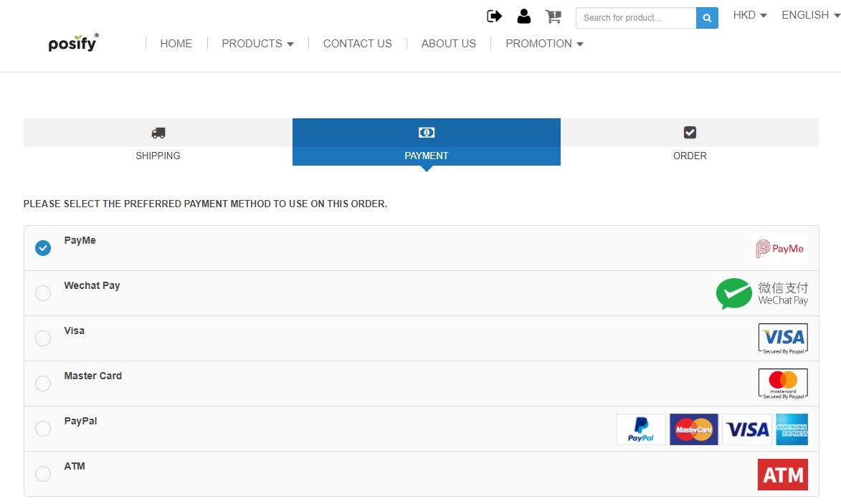The width and height of the screenshot is (841, 504).
Task: Click the Search for product field
Action: pyautogui.click(x=636, y=18)
